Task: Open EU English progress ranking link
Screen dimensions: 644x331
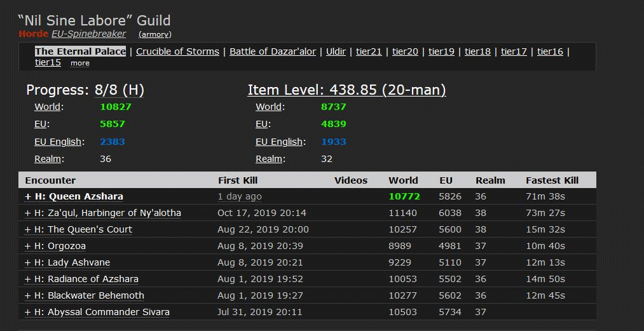Action: 58,142
